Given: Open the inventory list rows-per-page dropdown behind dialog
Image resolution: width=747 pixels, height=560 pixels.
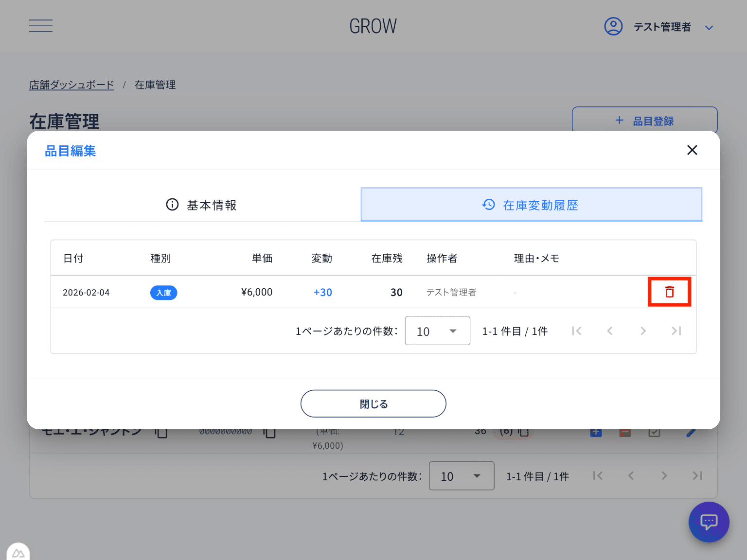Looking at the screenshot, I should 462,476.
